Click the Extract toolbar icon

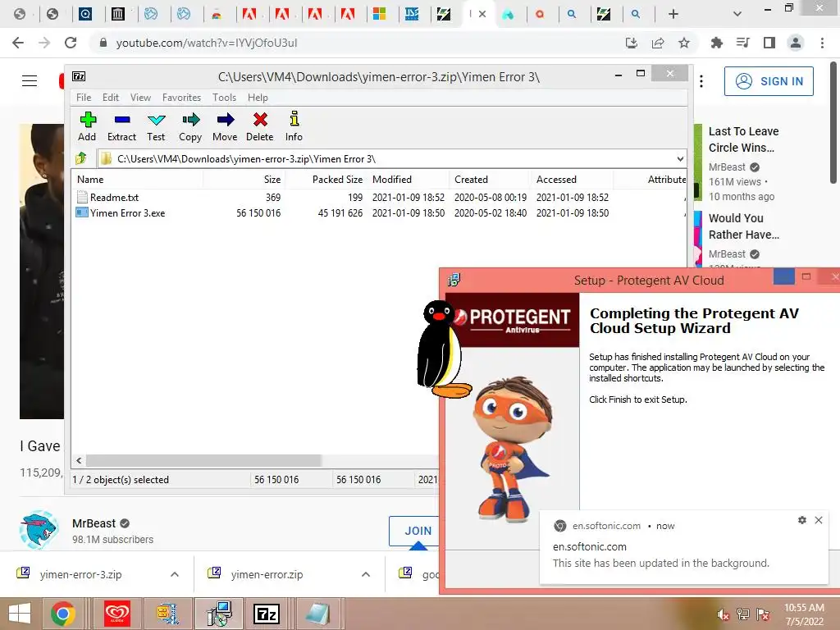[x=121, y=126]
